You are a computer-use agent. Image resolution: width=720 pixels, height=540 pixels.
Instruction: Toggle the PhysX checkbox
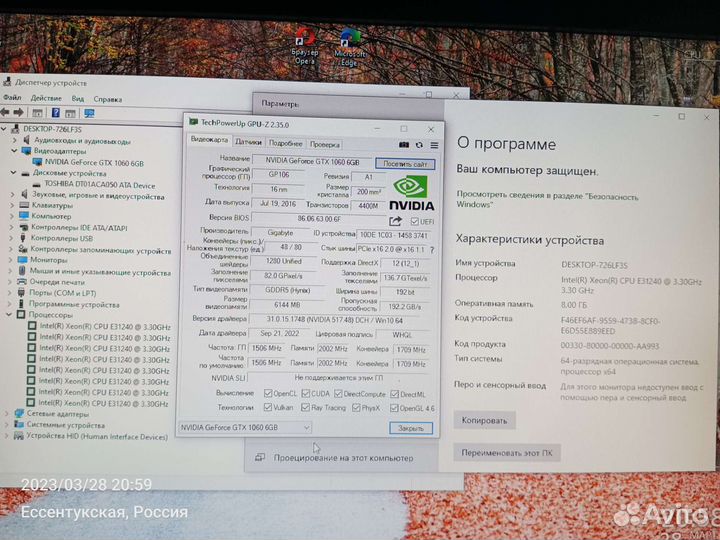[x=356, y=407]
